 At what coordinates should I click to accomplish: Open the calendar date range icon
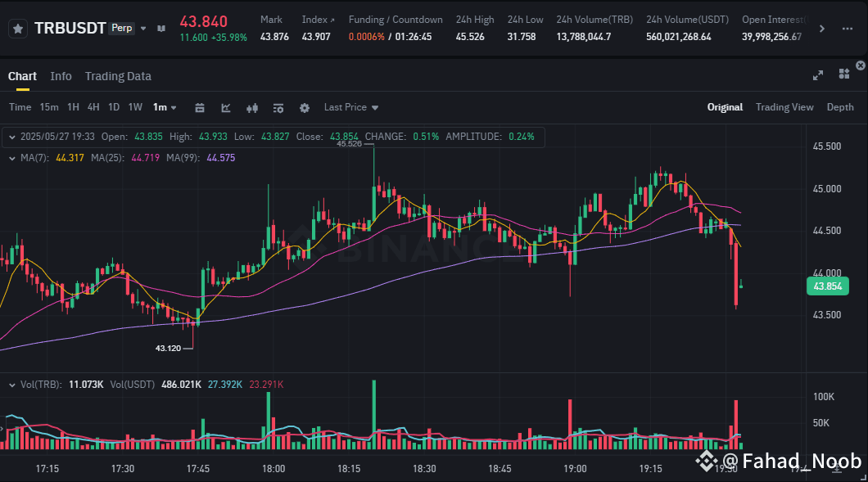point(200,108)
